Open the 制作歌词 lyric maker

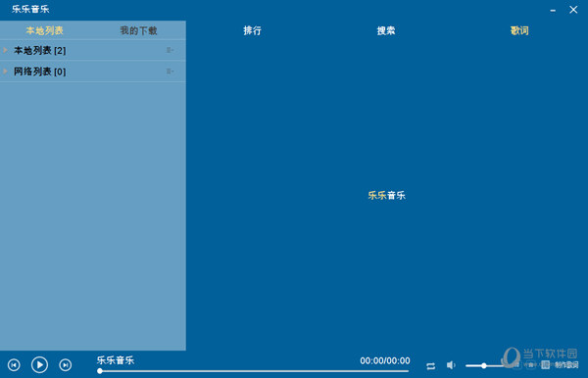point(566,365)
